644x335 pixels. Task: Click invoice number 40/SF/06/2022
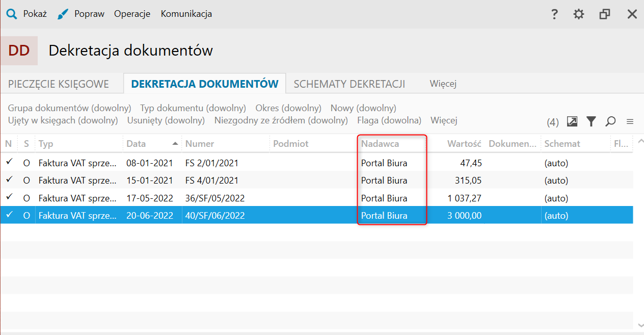[215, 215]
